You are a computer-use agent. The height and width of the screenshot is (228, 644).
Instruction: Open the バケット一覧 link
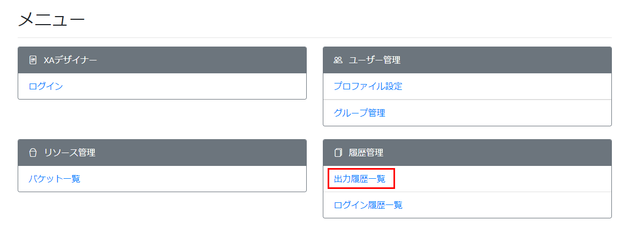point(55,179)
